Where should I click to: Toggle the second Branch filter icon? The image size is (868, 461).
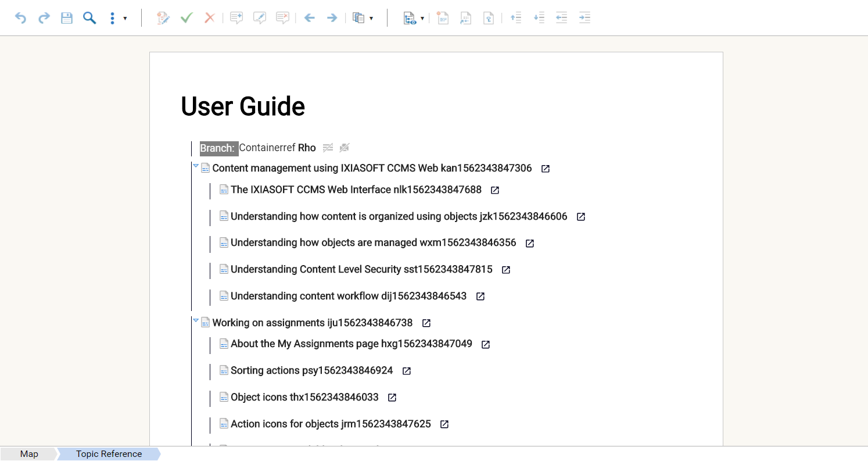click(345, 148)
